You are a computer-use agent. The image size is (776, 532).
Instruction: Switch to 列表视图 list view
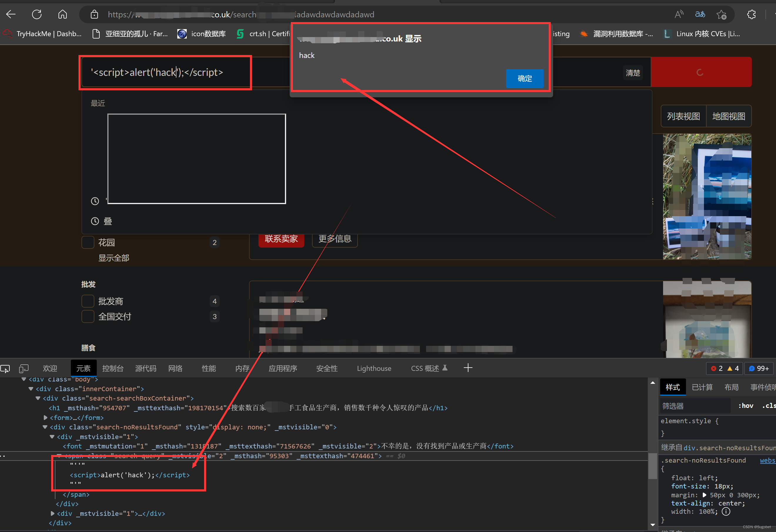pyautogui.click(x=683, y=116)
